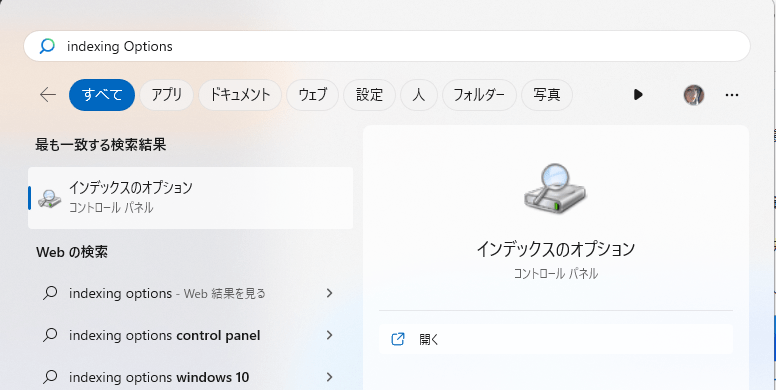The height and width of the screenshot is (390, 776).
Task: Click the 開く open action
Action: click(x=556, y=339)
